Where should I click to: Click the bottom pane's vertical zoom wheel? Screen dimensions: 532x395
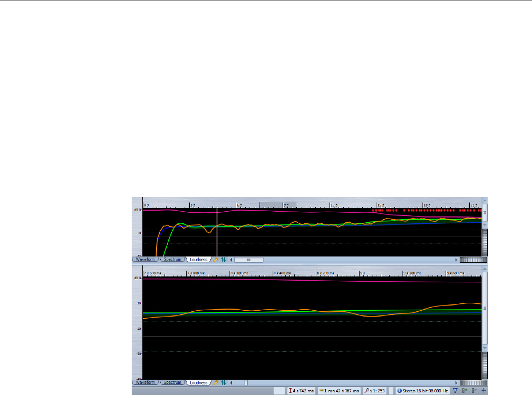485,365
